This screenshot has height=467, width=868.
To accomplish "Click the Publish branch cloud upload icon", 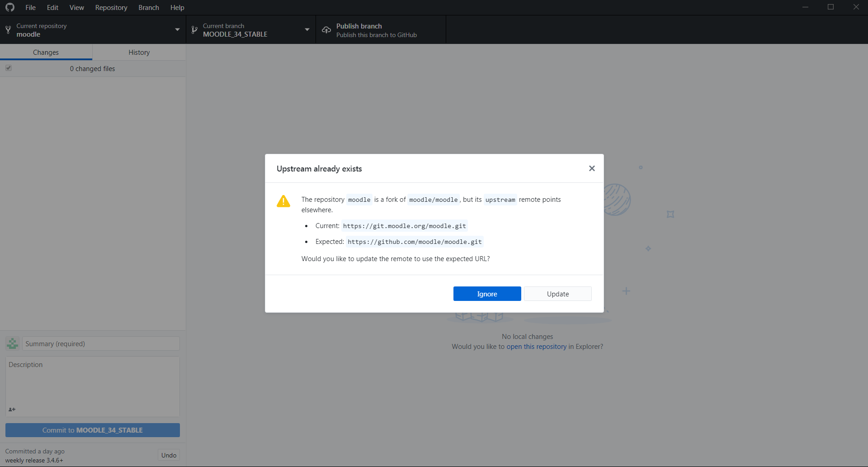I will [x=326, y=30].
